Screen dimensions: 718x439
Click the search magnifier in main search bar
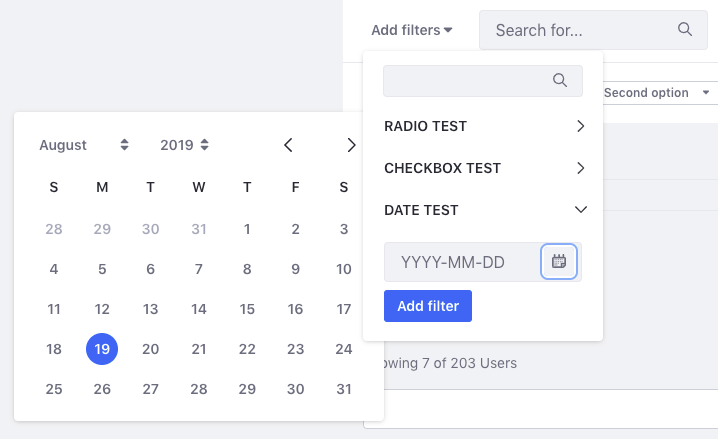(x=685, y=30)
